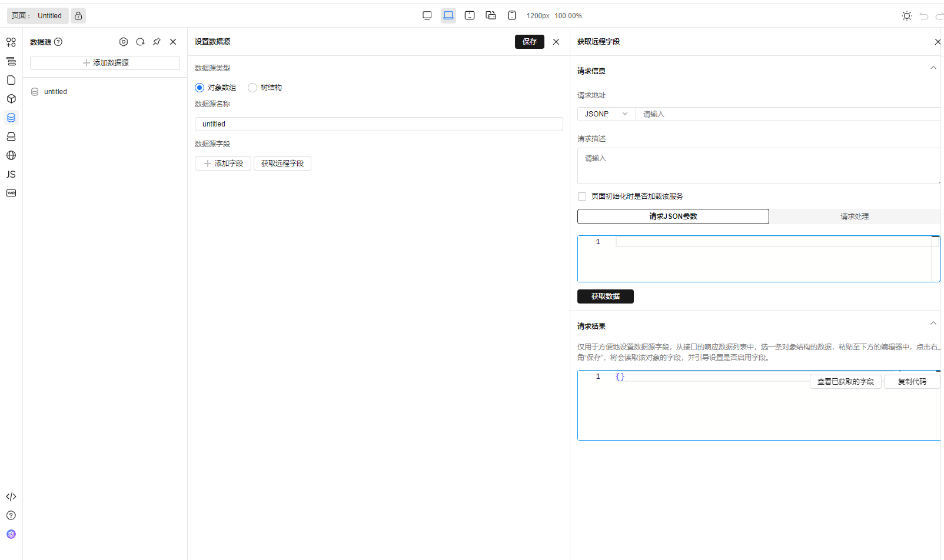Switch to 请求JSON参数 tab
Viewport: 944px width, 560px height.
point(673,216)
